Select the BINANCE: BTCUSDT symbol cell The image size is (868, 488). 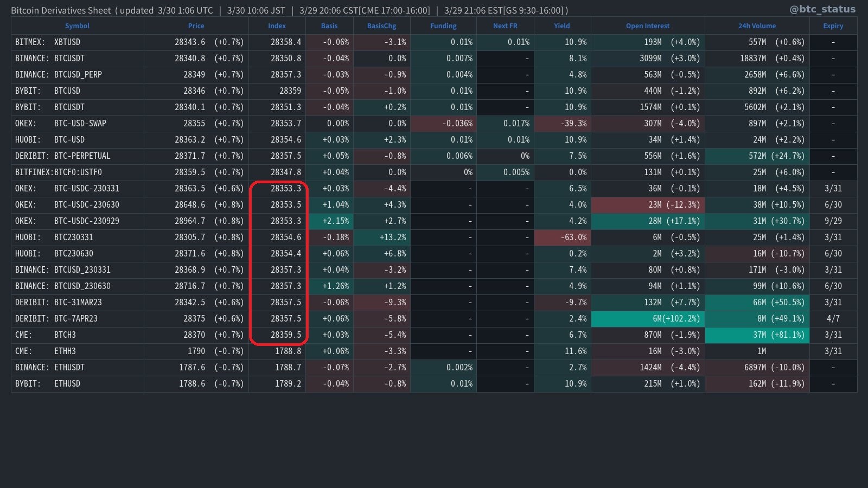click(x=78, y=59)
